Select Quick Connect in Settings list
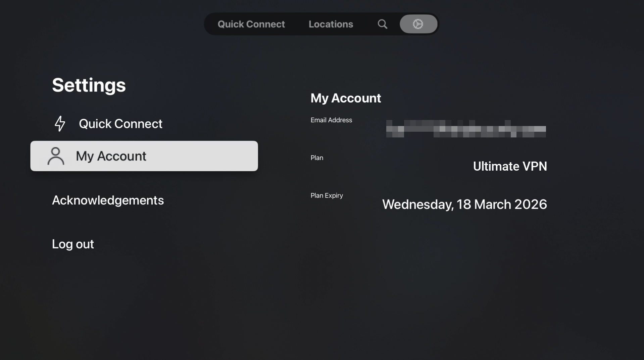The width and height of the screenshot is (644, 360). pos(120,124)
